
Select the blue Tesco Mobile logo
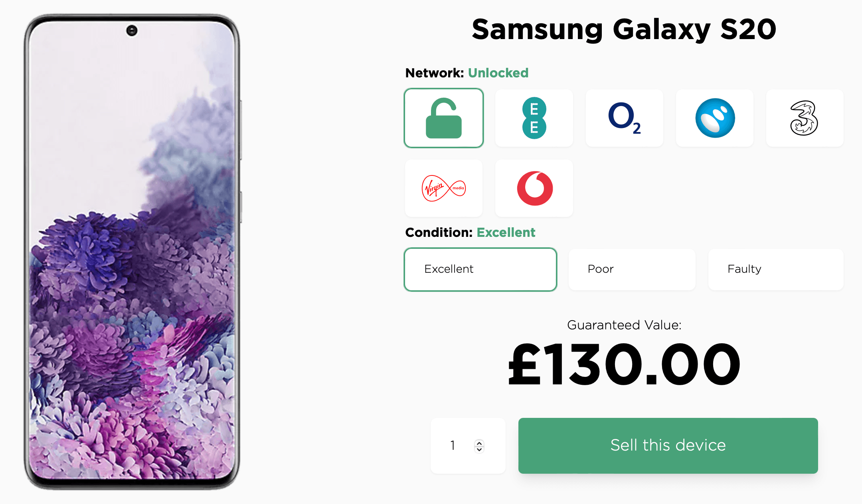coord(715,118)
